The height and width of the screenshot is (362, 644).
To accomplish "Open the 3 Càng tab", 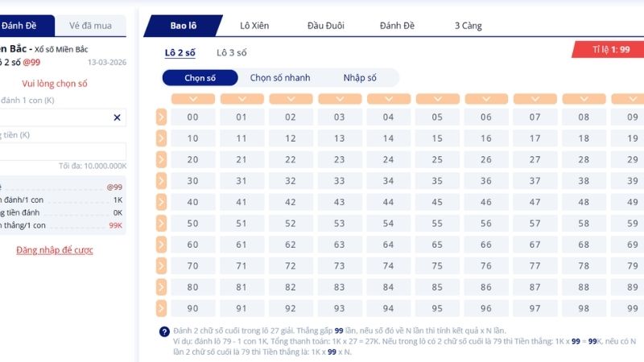I will tap(468, 26).
